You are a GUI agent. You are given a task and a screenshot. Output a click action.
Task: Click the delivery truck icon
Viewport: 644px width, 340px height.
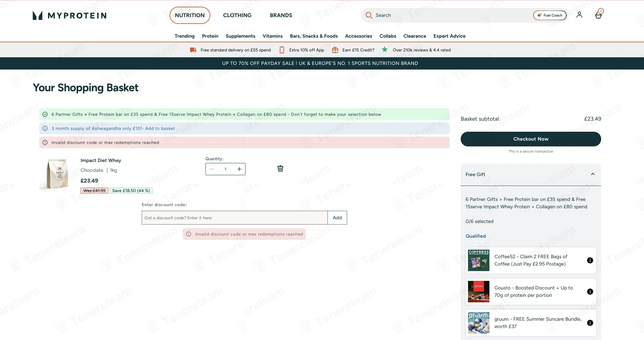193,50
